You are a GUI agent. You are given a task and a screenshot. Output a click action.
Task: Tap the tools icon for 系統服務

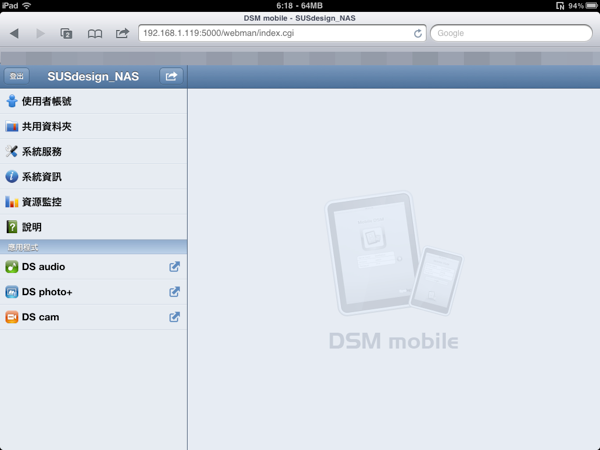click(12, 152)
